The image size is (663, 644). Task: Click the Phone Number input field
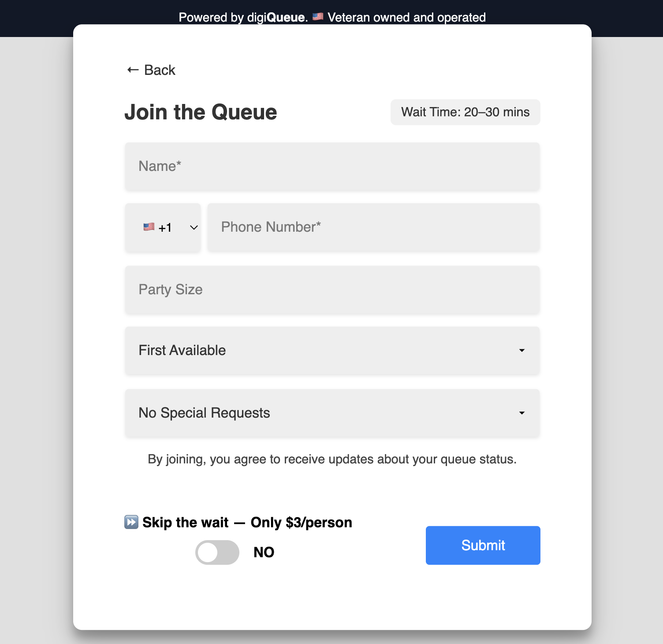pyautogui.click(x=373, y=227)
